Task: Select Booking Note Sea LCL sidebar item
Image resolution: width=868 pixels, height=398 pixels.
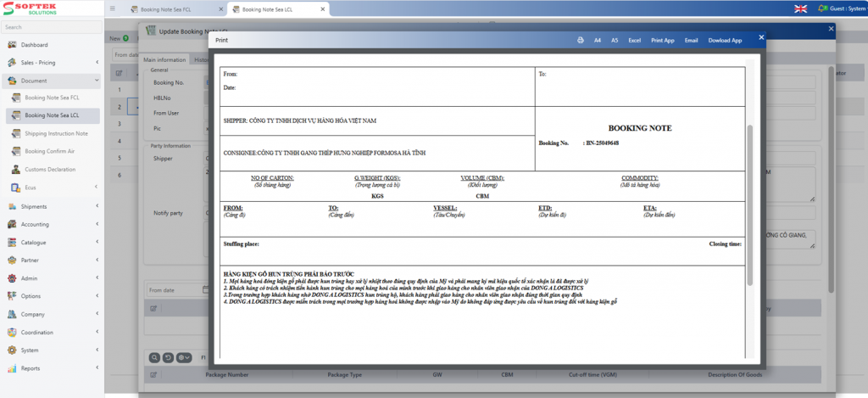Action: pyautogui.click(x=52, y=115)
